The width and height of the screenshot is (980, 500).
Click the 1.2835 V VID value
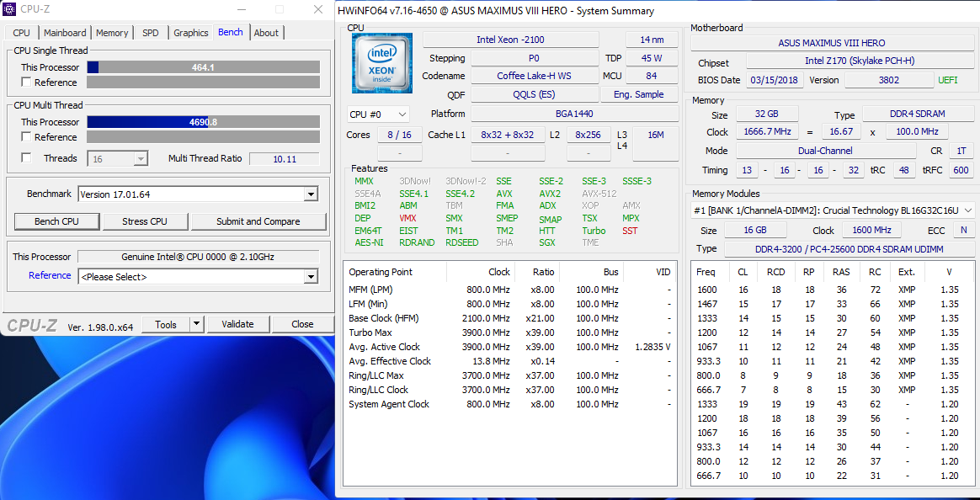[x=652, y=347]
